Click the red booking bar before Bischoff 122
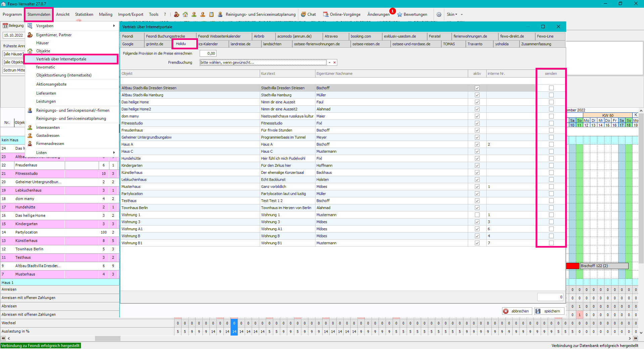 (573, 266)
